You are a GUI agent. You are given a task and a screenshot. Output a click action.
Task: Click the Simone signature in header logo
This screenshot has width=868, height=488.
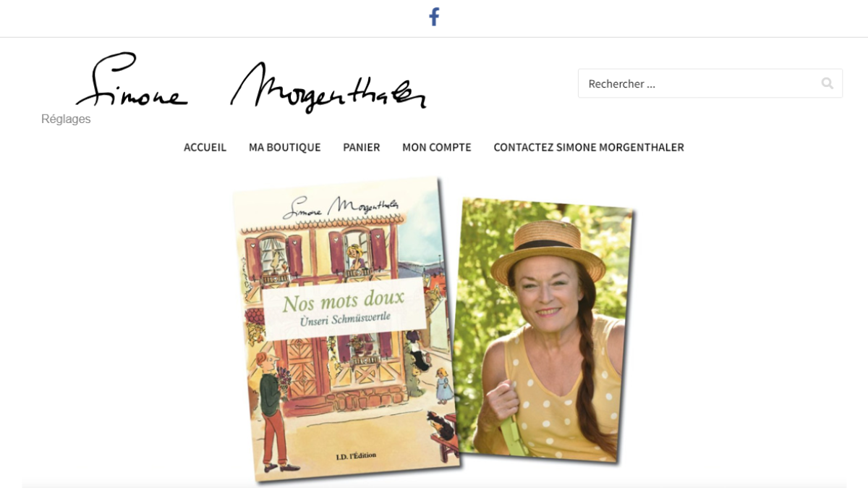tap(132, 80)
